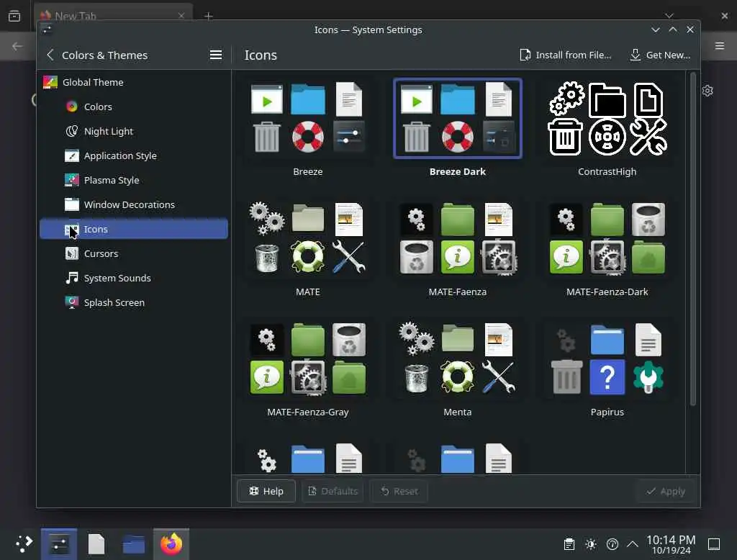Open Firefox application menu hamburger
The image size is (737, 560).
[x=720, y=45]
